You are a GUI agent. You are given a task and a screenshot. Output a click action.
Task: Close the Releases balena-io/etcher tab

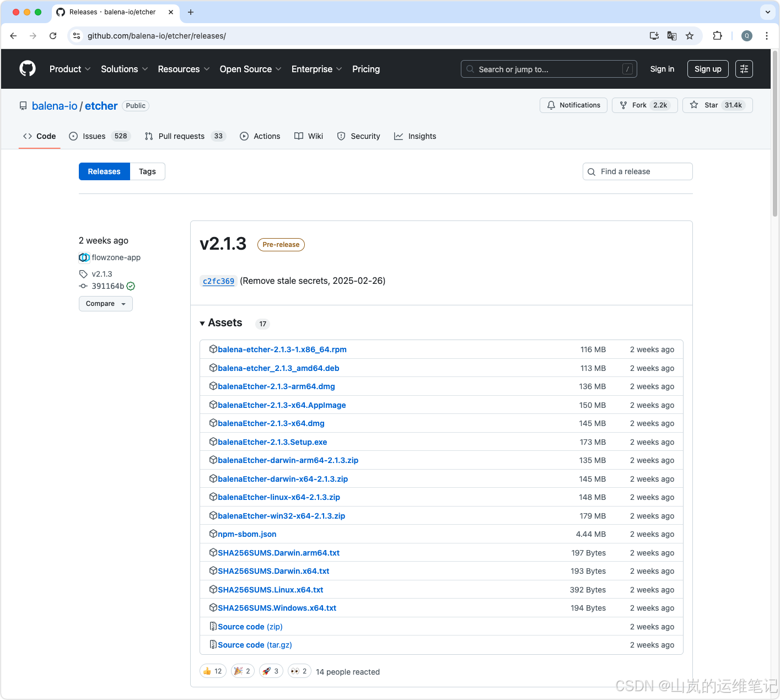(171, 12)
